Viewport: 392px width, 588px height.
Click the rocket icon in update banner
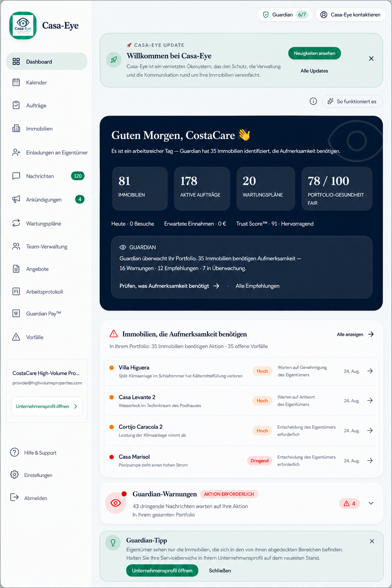click(x=114, y=60)
